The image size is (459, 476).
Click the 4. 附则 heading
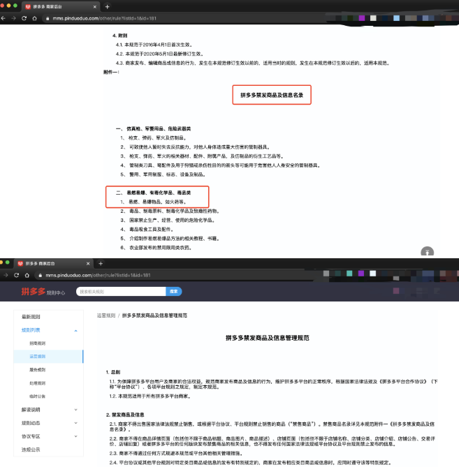pyautogui.click(x=119, y=36)
